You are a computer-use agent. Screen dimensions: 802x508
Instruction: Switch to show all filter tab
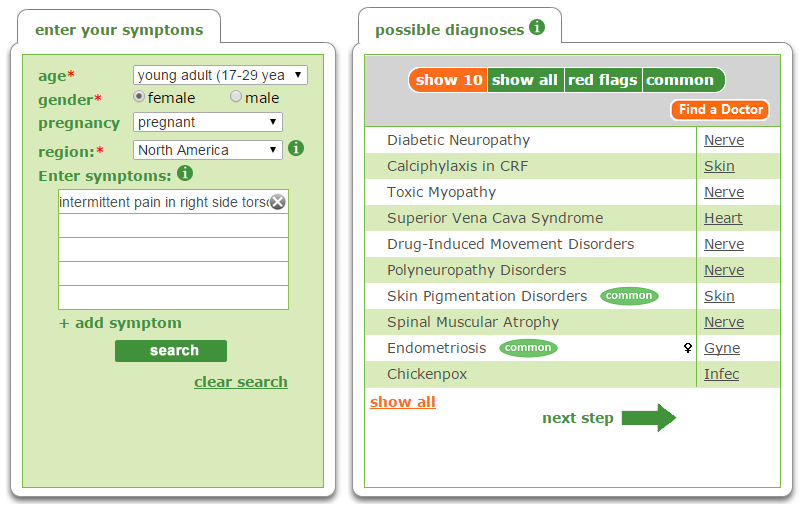click(x=525, y=80)
